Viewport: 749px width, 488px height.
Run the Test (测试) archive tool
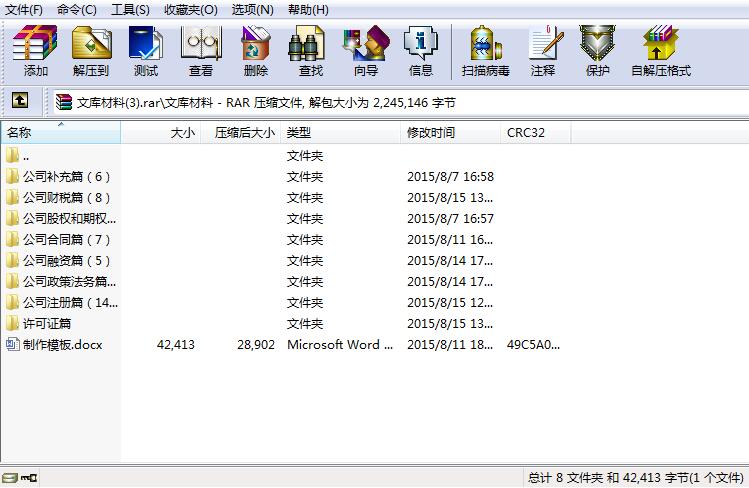[x=146, y=52]
